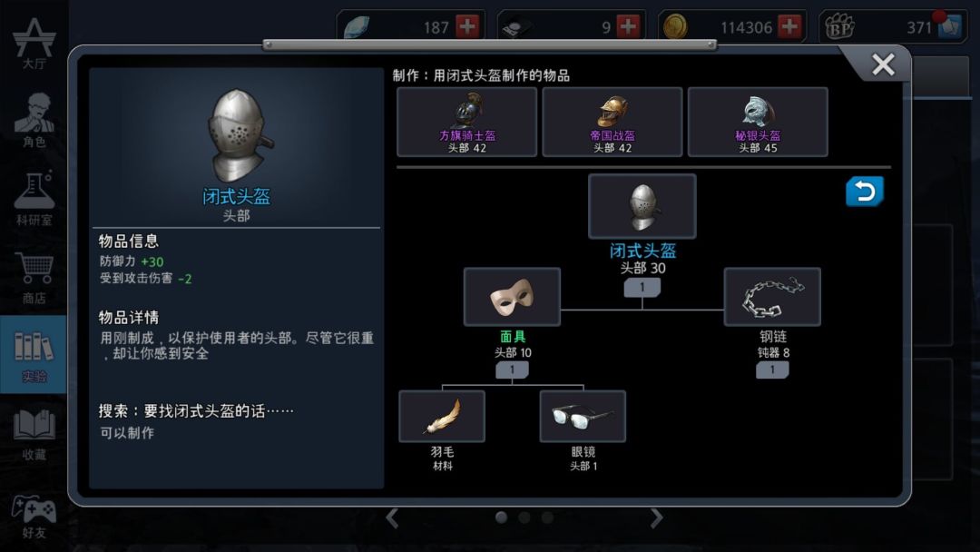
Task: Open the 好友 gamepad icon
Action: click(34, 515)
